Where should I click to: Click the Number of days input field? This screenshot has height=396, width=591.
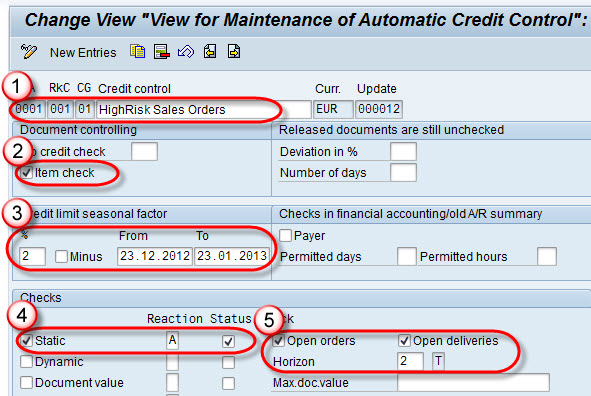pos(403,173)
